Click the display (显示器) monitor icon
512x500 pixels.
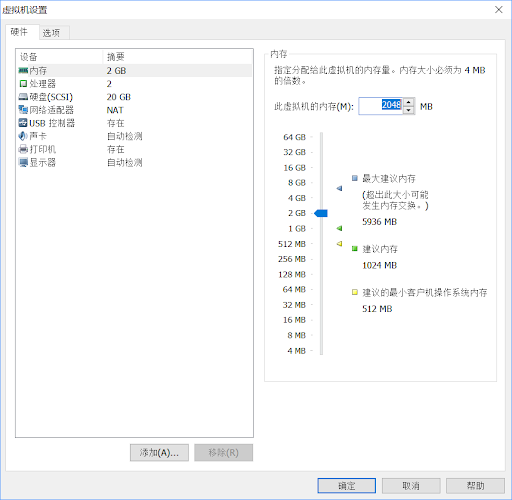[23, 162]
